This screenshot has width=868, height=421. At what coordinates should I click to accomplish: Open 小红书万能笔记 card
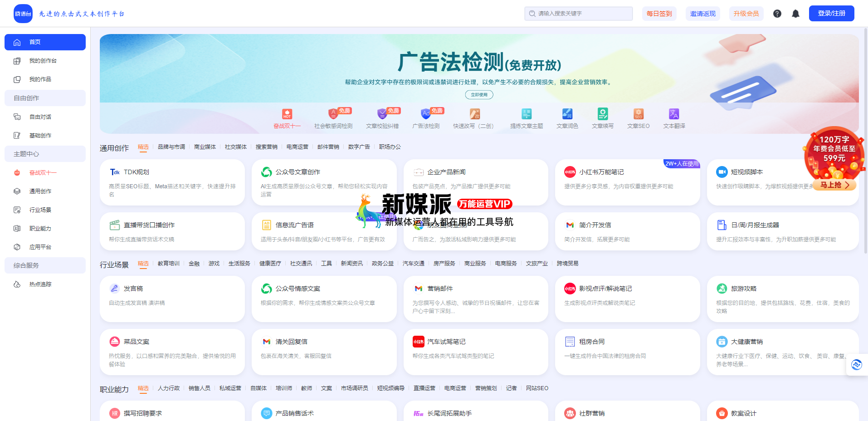coord(627,182)
